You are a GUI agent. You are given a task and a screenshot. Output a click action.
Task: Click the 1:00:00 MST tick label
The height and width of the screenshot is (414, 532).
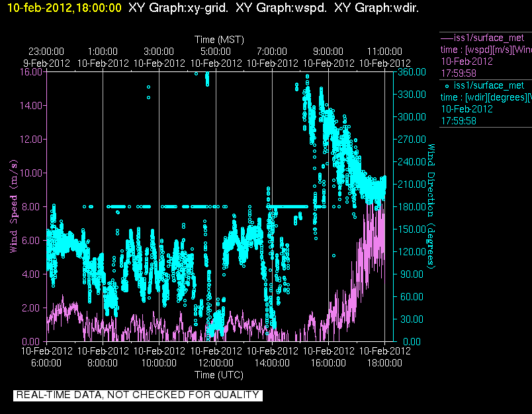103,52
